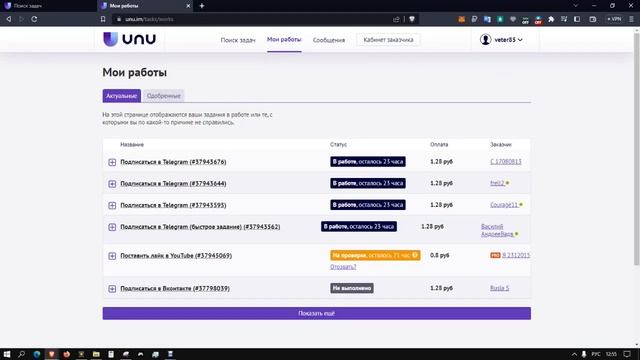Screen dimensions: 640x360
Task: Open task link 'Подписаться в Telegram (#37943644)'
Action: coord(173,183)
